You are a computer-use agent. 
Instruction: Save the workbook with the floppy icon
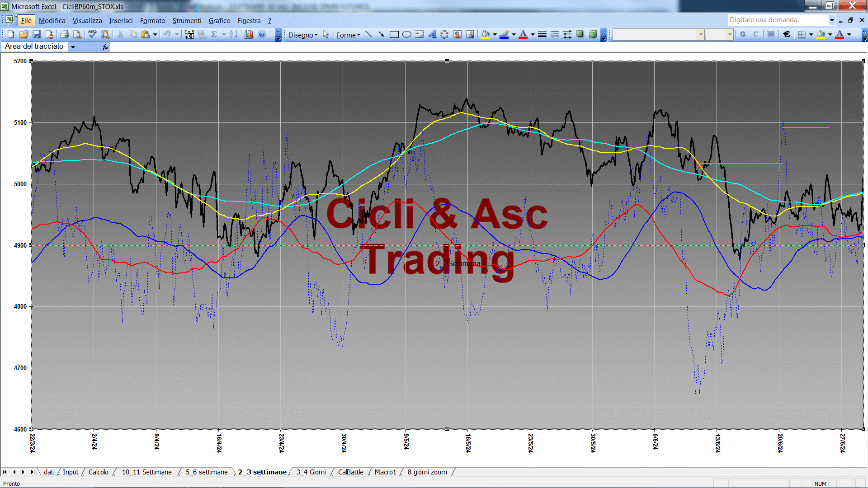pos(37,34)
